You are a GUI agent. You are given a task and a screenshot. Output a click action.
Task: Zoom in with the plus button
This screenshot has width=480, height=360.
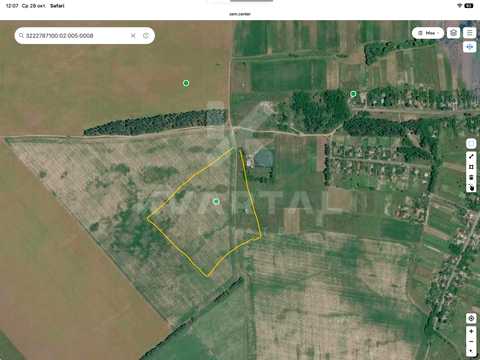pyautogui.click(x=471, y=331)
